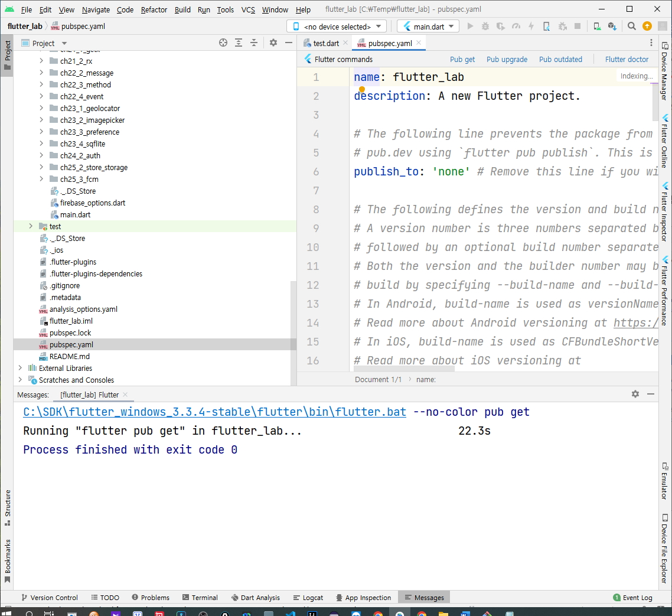672x616 pixels.
Task: Click the Flutter Attach icon
Action: pyautogui.click(x=546, y=26)
